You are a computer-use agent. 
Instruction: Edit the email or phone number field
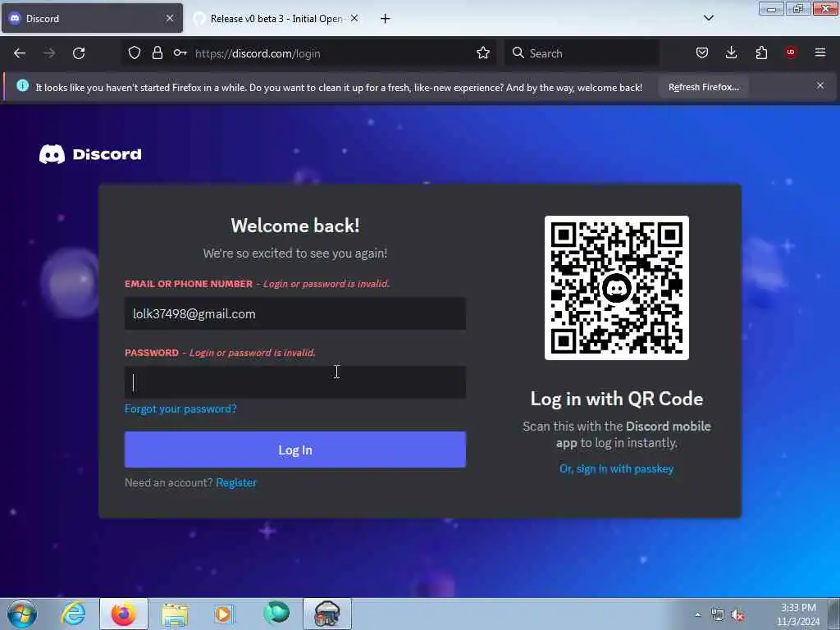click(295, 313)
